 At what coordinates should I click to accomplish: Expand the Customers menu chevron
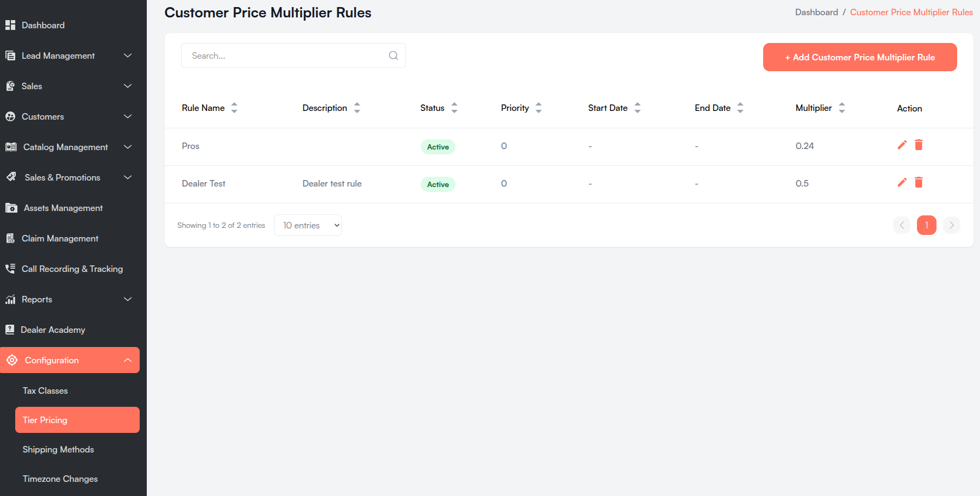coord(128,116)
